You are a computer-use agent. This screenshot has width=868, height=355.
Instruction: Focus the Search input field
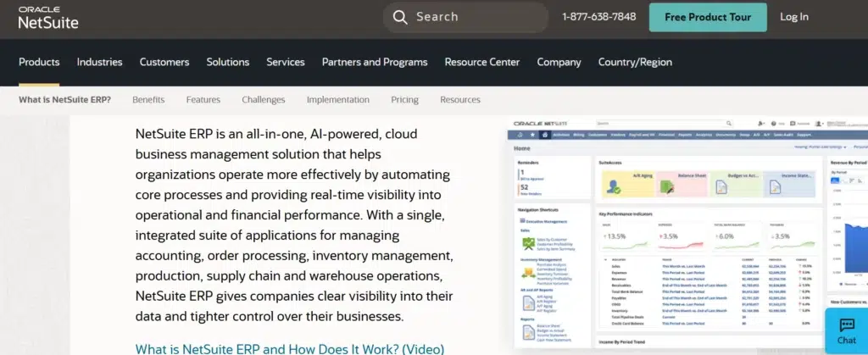coord(465,17)
